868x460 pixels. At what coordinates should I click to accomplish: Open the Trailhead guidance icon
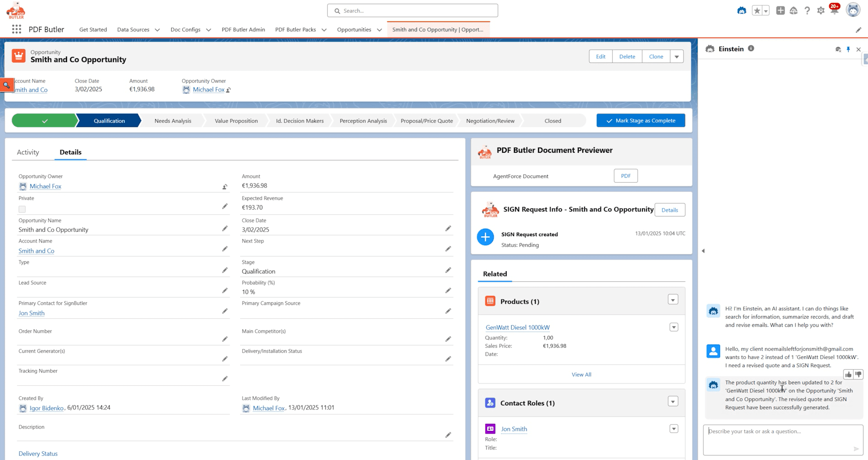(x=794, y=10)
